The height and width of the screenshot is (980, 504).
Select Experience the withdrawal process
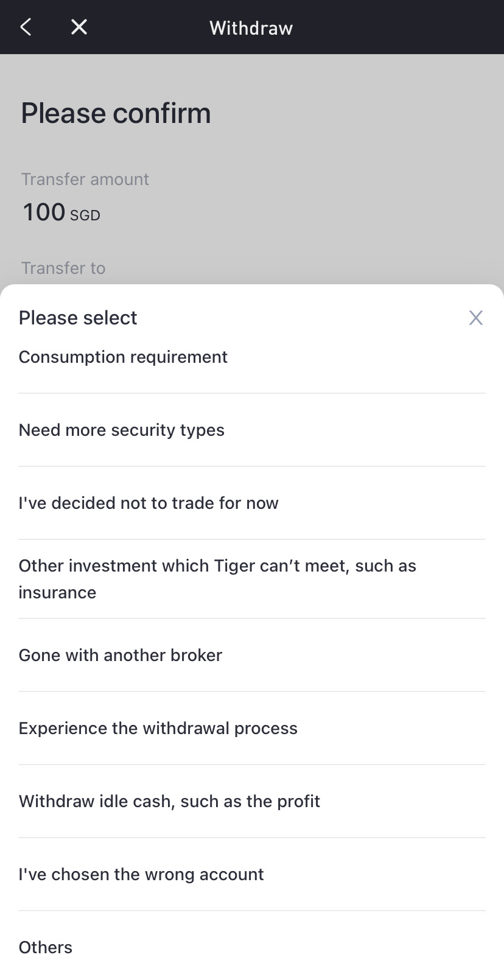point(158,729)
